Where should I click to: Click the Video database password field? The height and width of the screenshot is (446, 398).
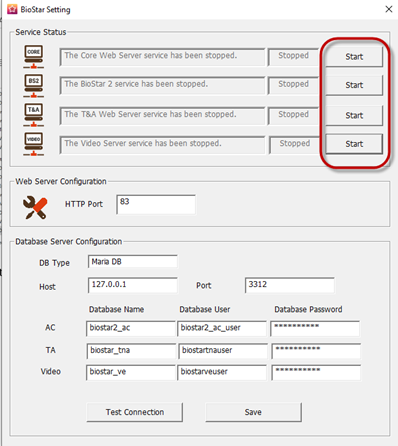[316, 373]
